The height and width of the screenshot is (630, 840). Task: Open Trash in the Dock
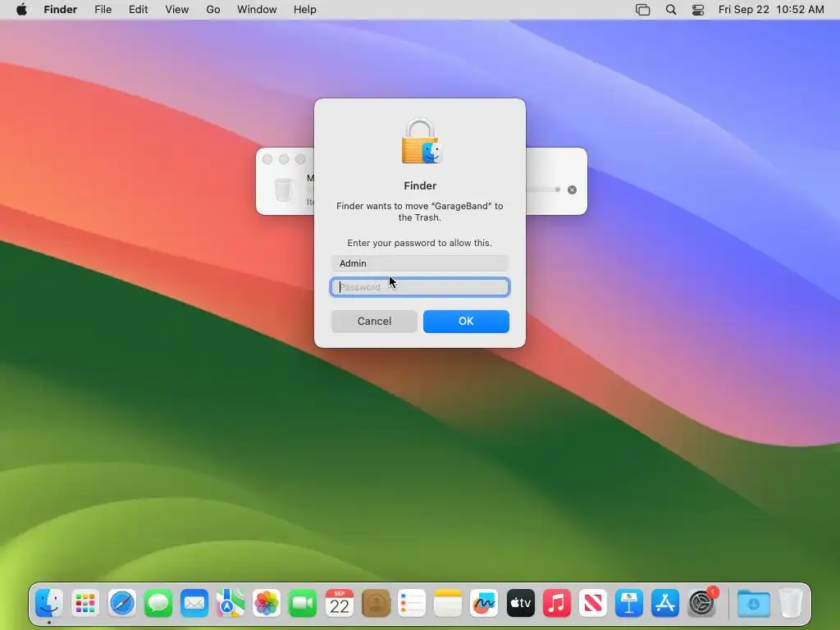click(x=791, y=604)
